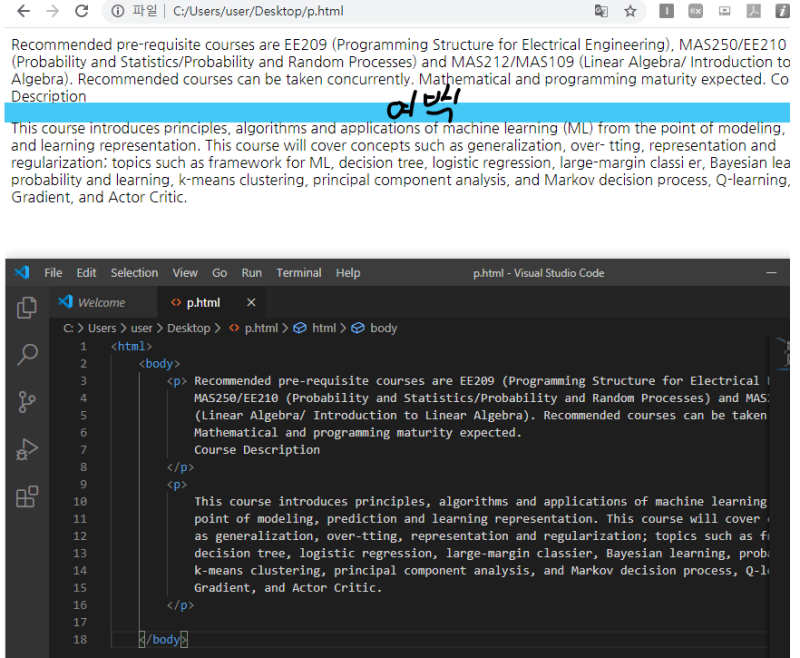Open the Help menu
This screenshot has height=658, width=800.
(x=348, y=273)
